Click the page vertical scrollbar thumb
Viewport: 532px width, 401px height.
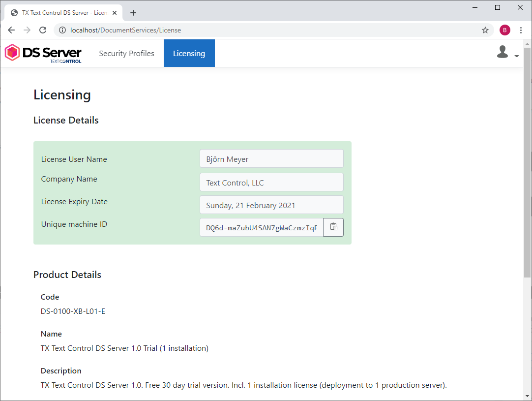coord(527,162)
